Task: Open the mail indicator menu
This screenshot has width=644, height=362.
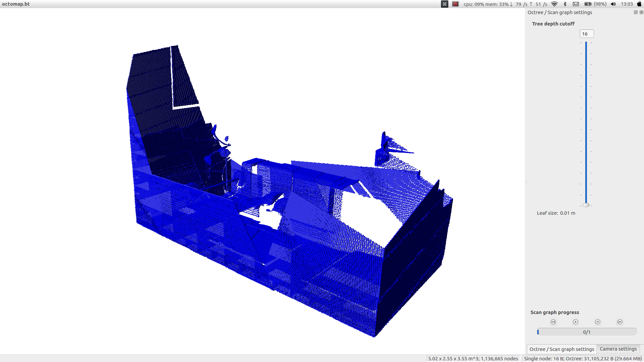Action: (x=576, y=4)
